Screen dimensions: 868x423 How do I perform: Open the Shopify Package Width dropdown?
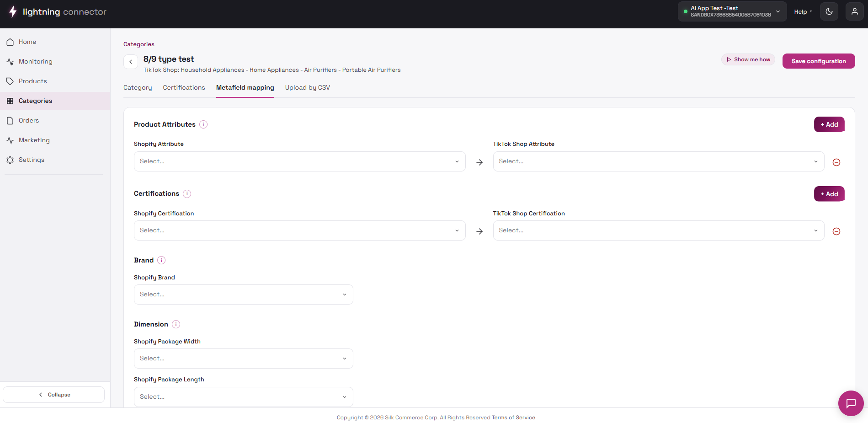243,359
